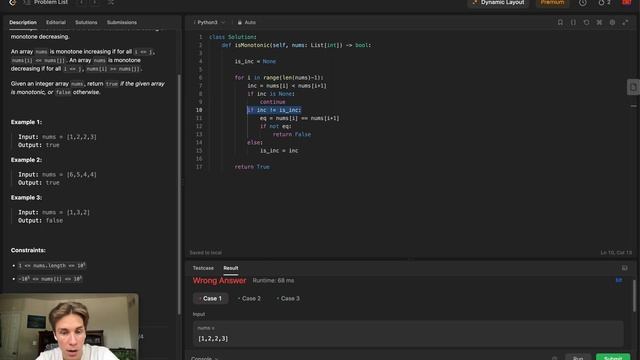Image resolution: width=640 pixels, height=360 pixels.
Task: Select Case 1 result
Action: pos(210,299)
